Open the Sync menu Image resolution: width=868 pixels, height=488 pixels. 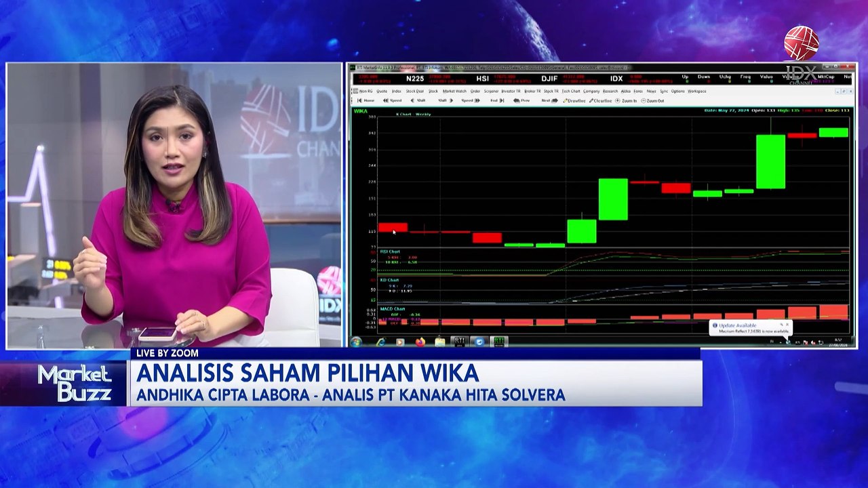point(664,91)
